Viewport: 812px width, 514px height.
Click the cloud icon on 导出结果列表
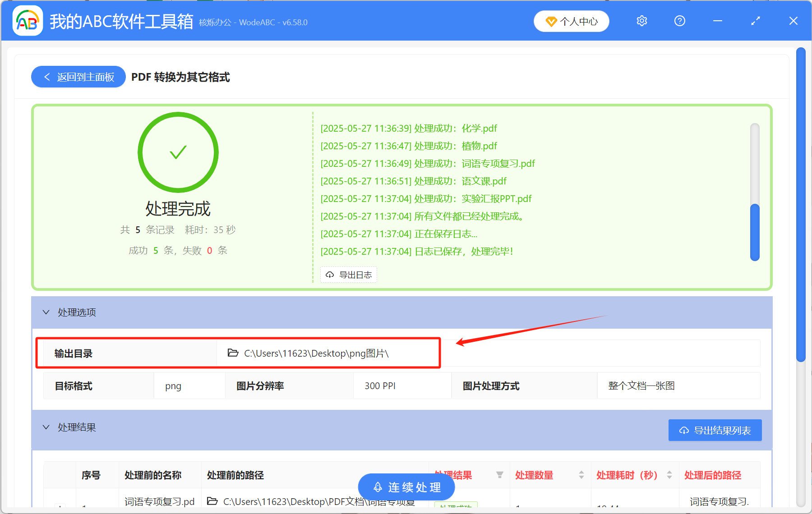click(x=683, y=430)
